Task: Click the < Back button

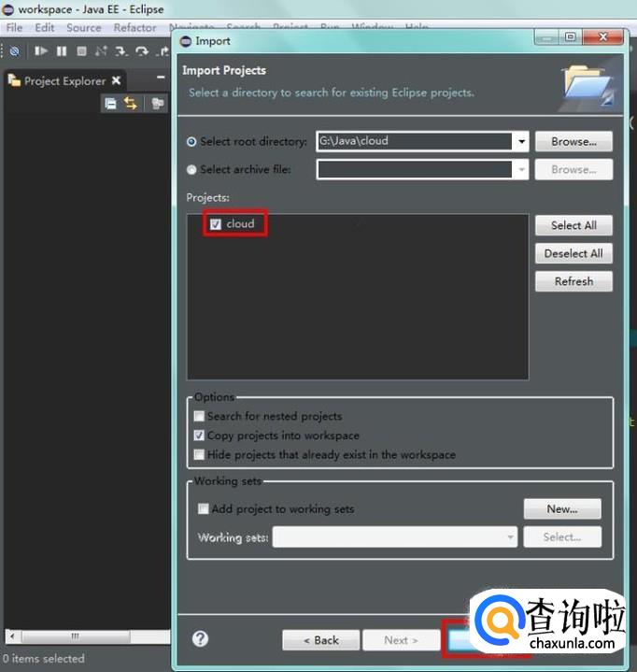Action: (x=321, y=640)
